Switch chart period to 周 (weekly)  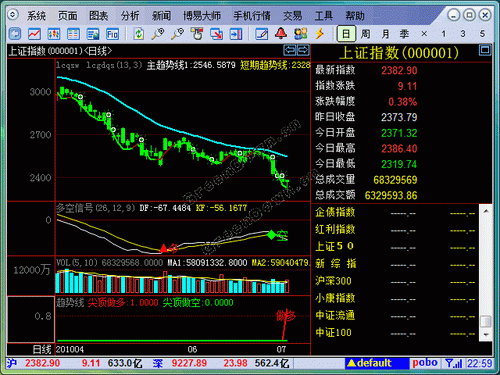click(x=365, y=34)
